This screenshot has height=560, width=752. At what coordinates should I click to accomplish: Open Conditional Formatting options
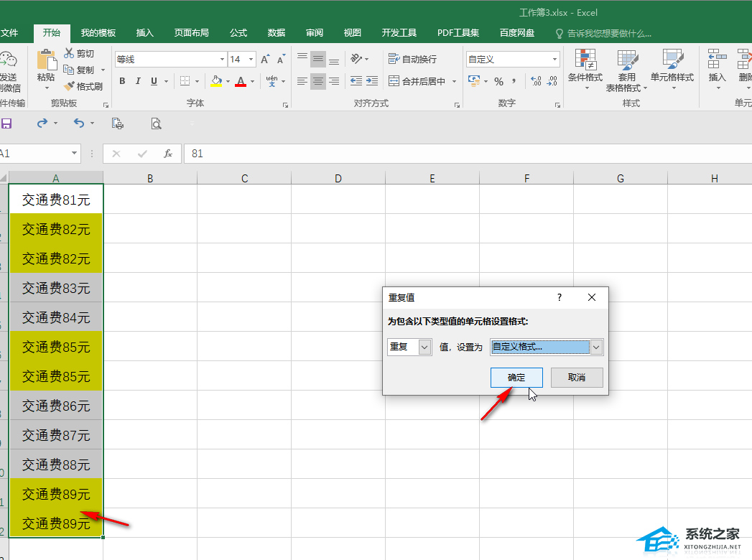(x=585, y=70)
